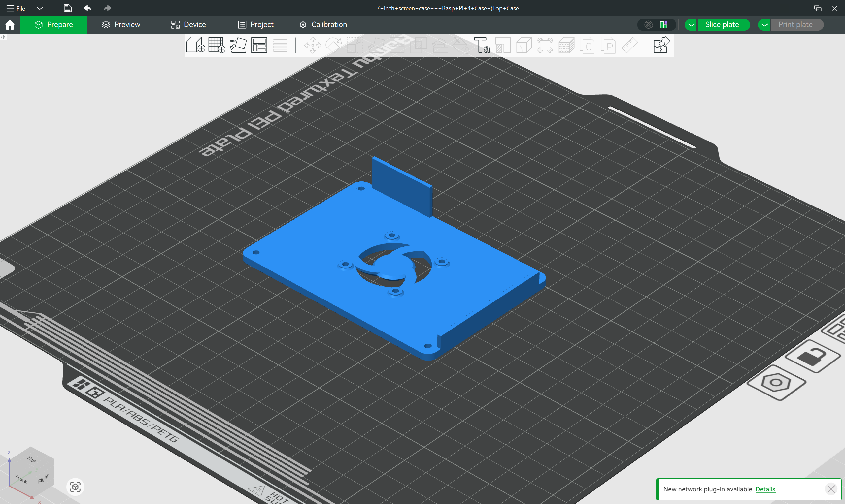Select the Move tool arrows icon
The width and height of the screenshot is (845, 504).
(x=312, y=45)
